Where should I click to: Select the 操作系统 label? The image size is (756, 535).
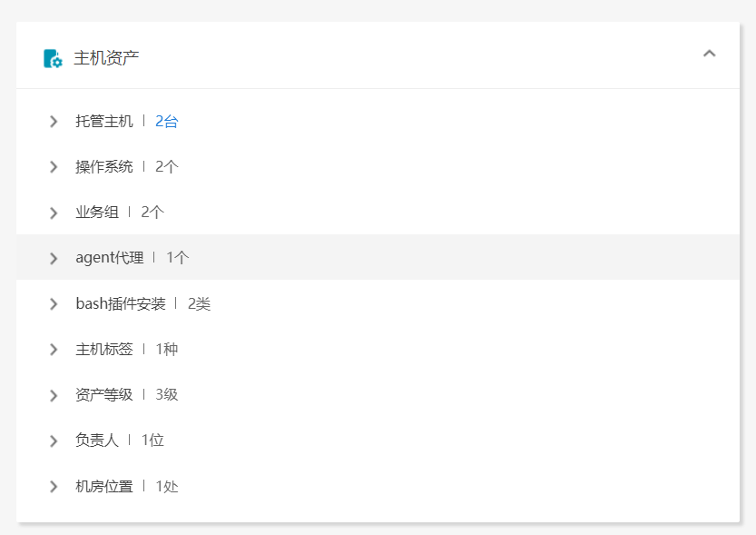[x=104, y=166]
